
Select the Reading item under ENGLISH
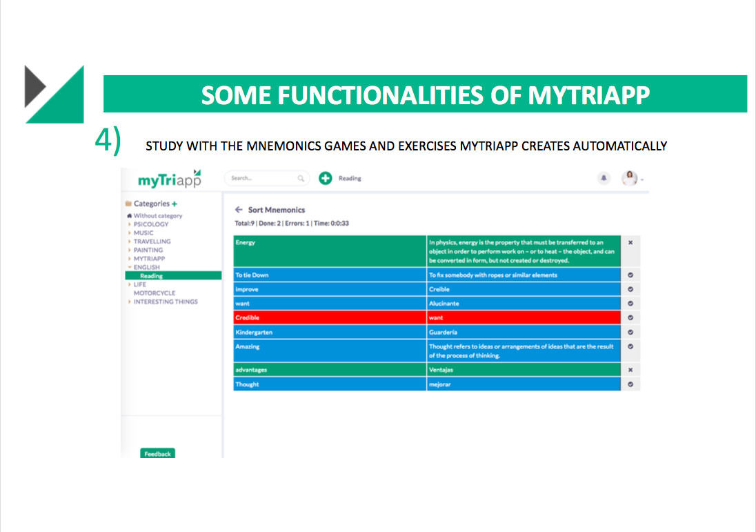[151, 276]
